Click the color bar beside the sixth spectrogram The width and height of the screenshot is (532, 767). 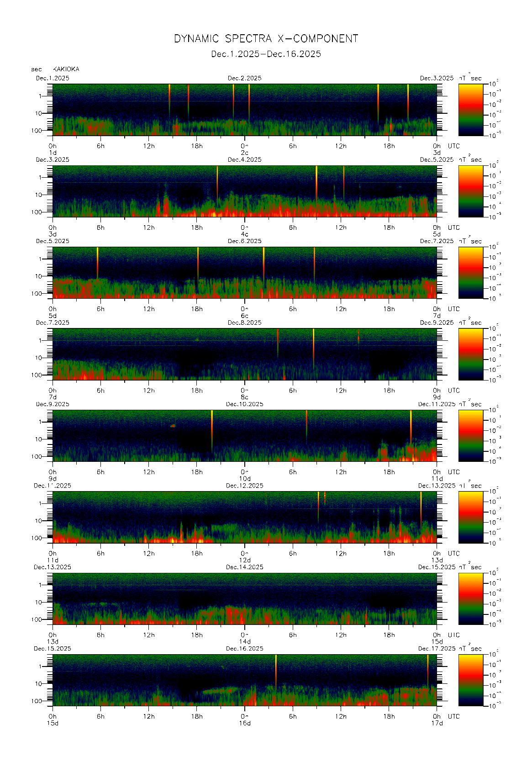470,517
